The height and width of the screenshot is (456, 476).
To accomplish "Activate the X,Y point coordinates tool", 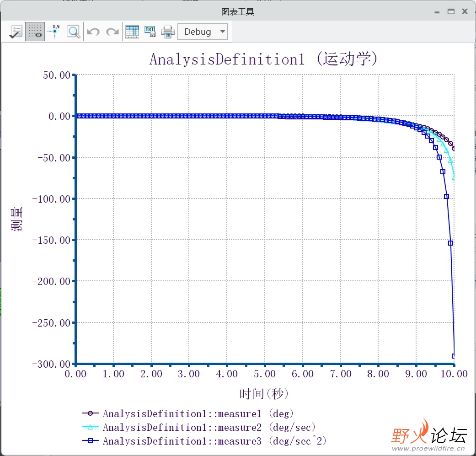I will [x=54, y=32].
